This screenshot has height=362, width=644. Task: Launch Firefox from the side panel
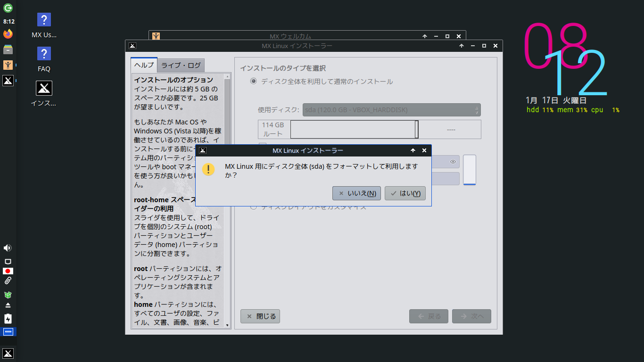coord(8,34)
